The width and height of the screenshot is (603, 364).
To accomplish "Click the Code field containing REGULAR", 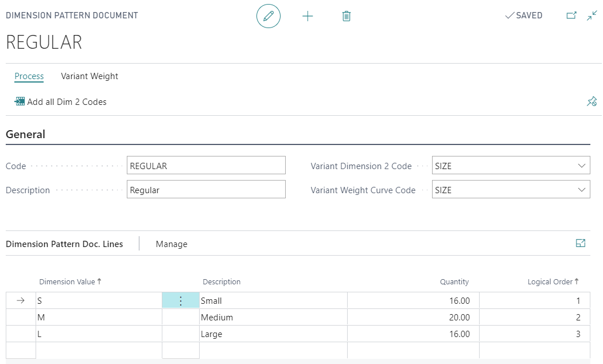I will [x=205, y=166].
